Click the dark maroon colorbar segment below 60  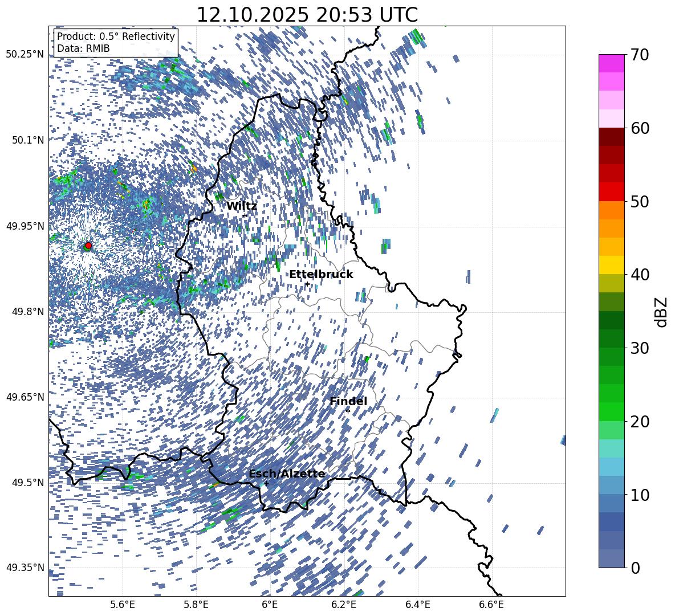[x=611, y=137]
